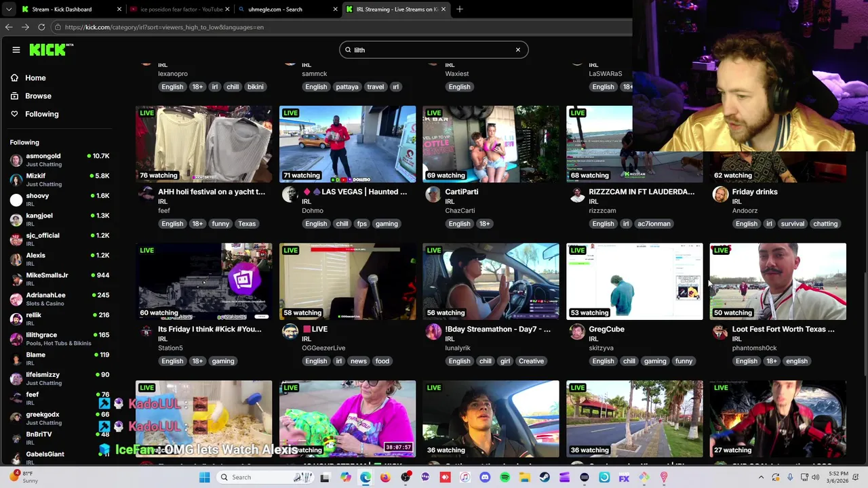This screenshot has height=488, width=868.
Task: Open Discord from the taskbar
Action: pyautogui.click(x=485, y=477)
